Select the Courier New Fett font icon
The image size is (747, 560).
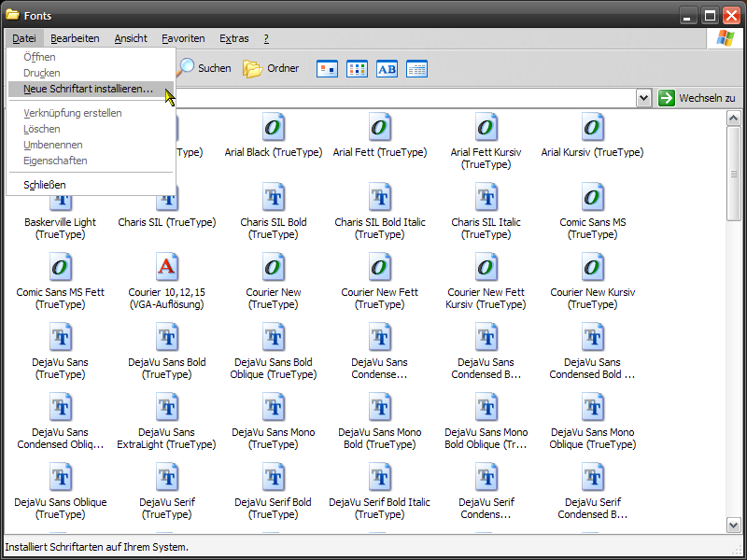pyautogui.click(x=380, y=267)
